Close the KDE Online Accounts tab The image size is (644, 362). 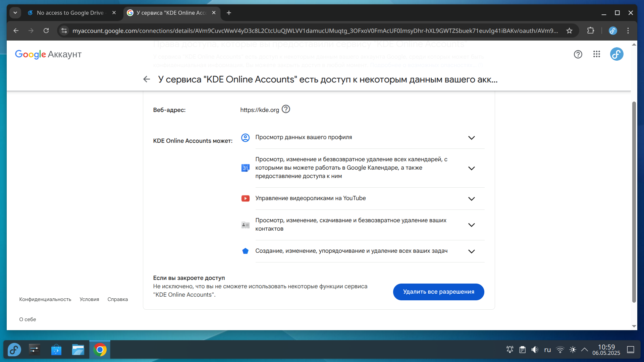(x=214, y=13)
